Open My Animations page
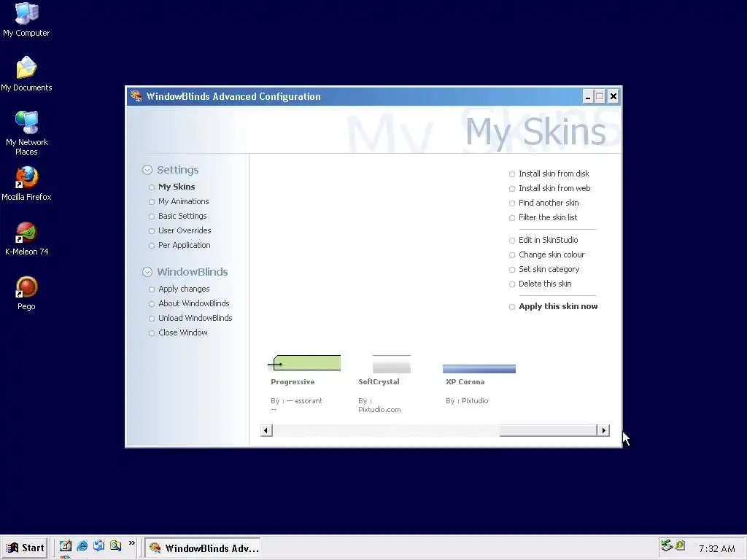 click(x=183, y=201)
